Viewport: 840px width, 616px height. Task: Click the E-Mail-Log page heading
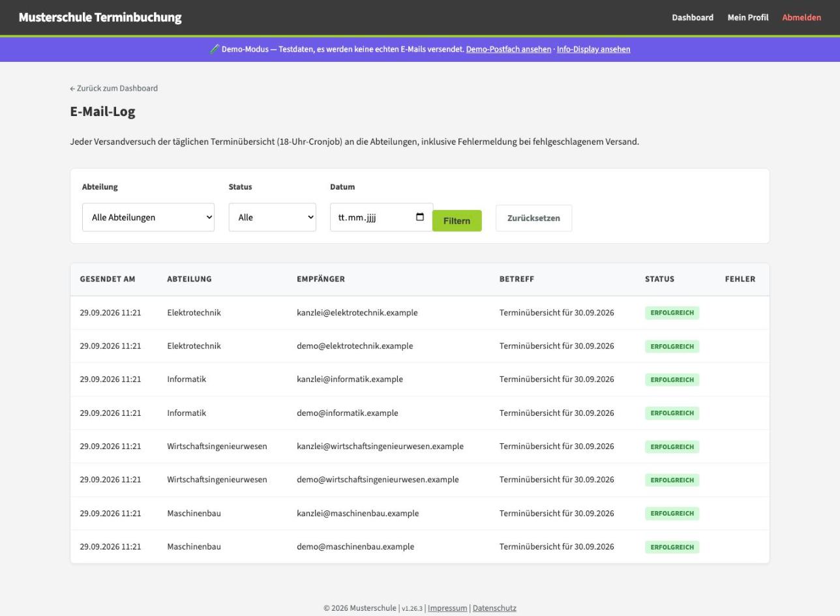[103, 111]
